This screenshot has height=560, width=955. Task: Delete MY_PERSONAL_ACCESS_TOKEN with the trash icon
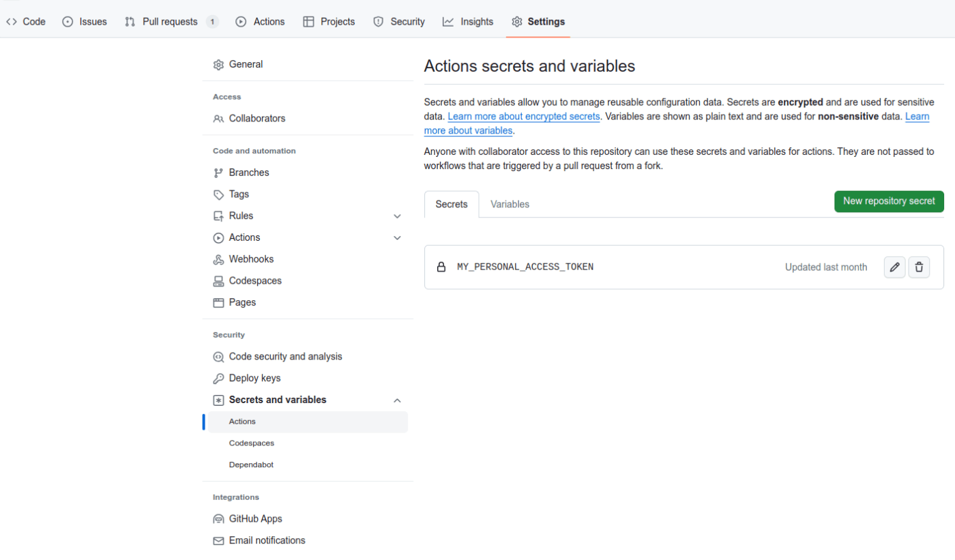[x=919, y=267]
